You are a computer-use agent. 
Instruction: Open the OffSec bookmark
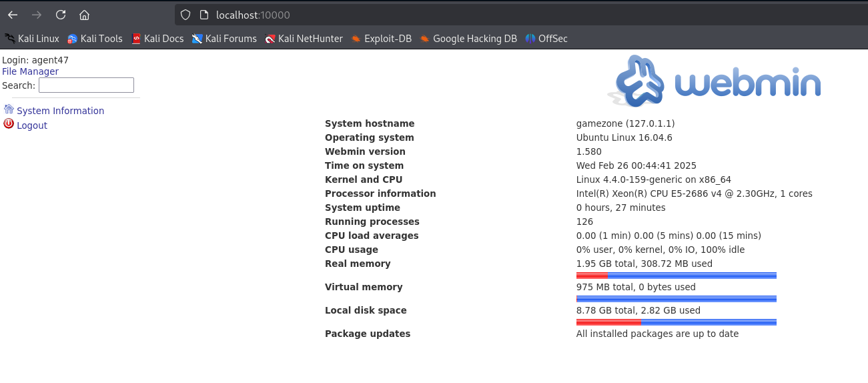coord(546,39)
